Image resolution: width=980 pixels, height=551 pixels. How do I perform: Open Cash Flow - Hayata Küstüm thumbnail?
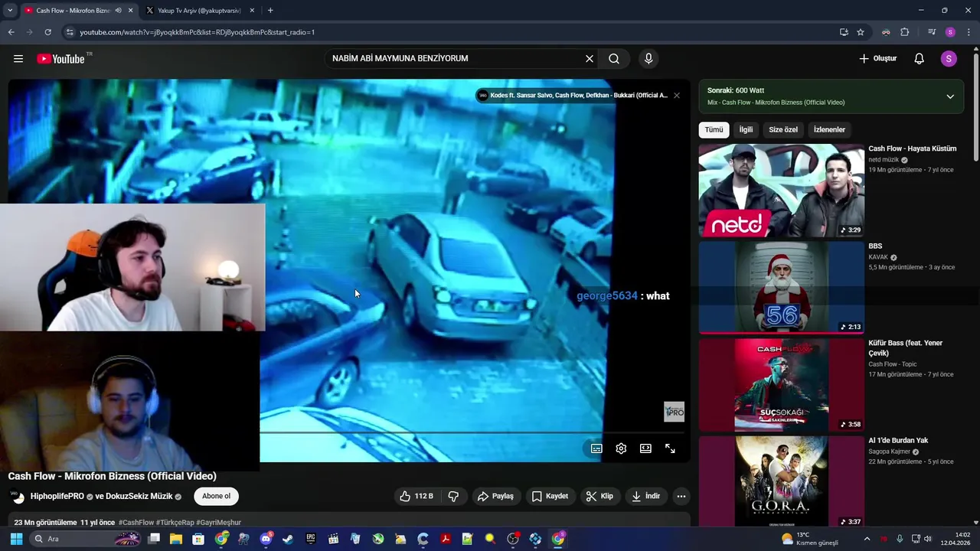781,191
